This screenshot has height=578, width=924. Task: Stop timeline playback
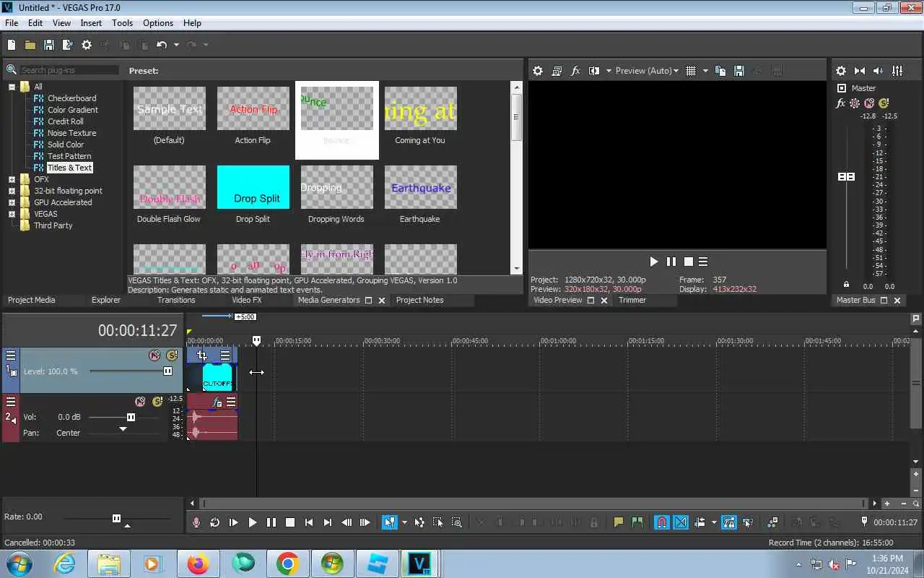[289, 522]
